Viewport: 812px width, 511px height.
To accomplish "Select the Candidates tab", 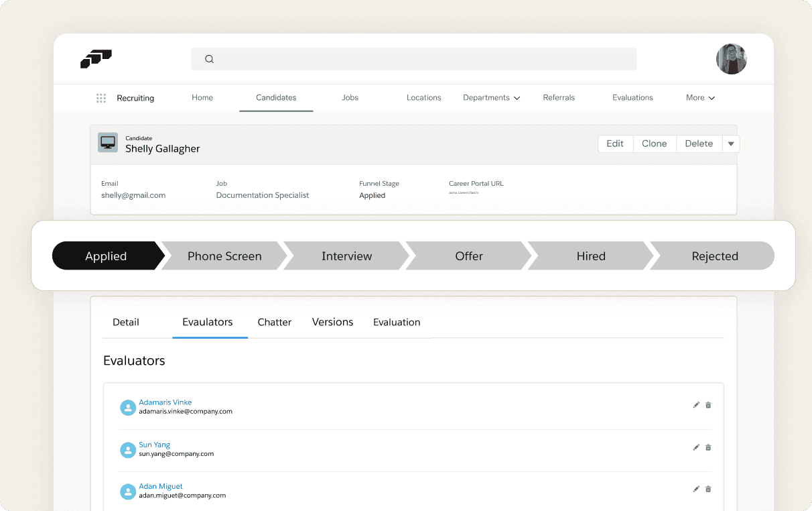I will click(x=276, y=98).
